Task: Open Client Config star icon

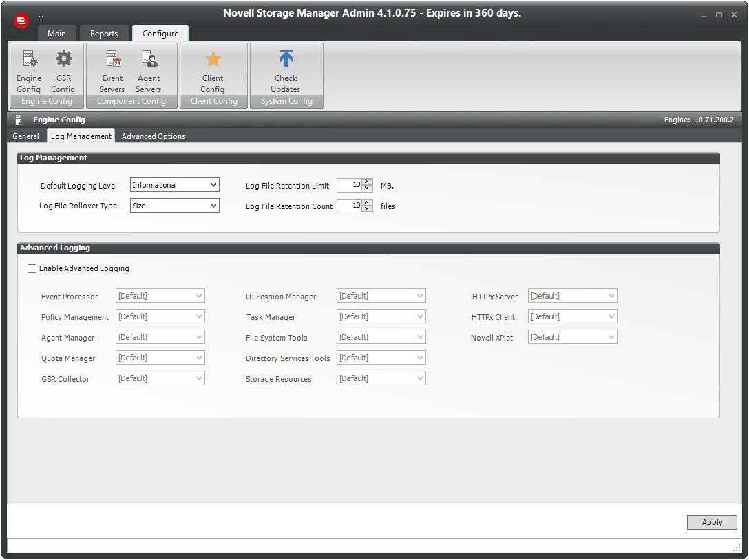Action: tap(213, 59)
